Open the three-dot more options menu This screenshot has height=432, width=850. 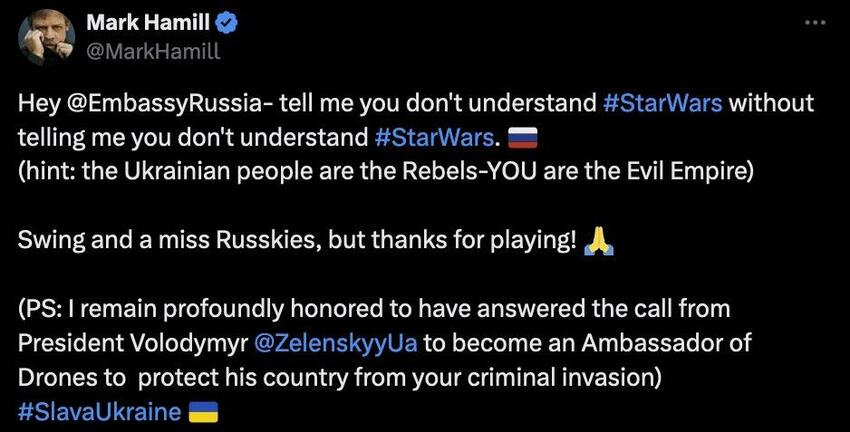click(x=815, y=23)
